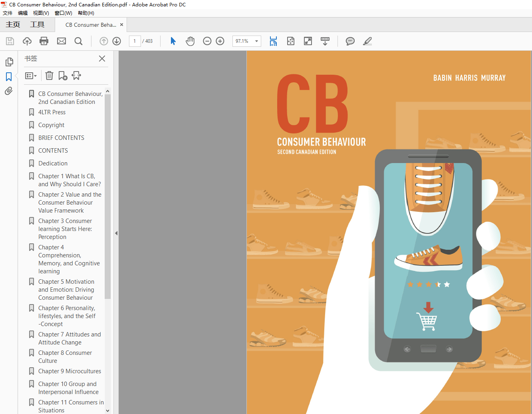The height and width of the screenshot is (414, 532).
Task: Open the 帮助(H) menu
Action: pos(86,13)
